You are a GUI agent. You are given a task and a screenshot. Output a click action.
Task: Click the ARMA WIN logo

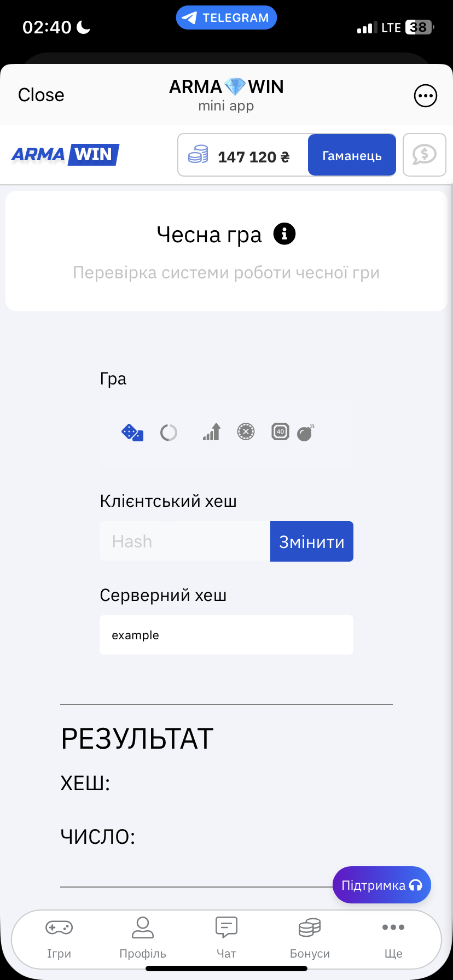pyautogui.click(x=65, y=155)
